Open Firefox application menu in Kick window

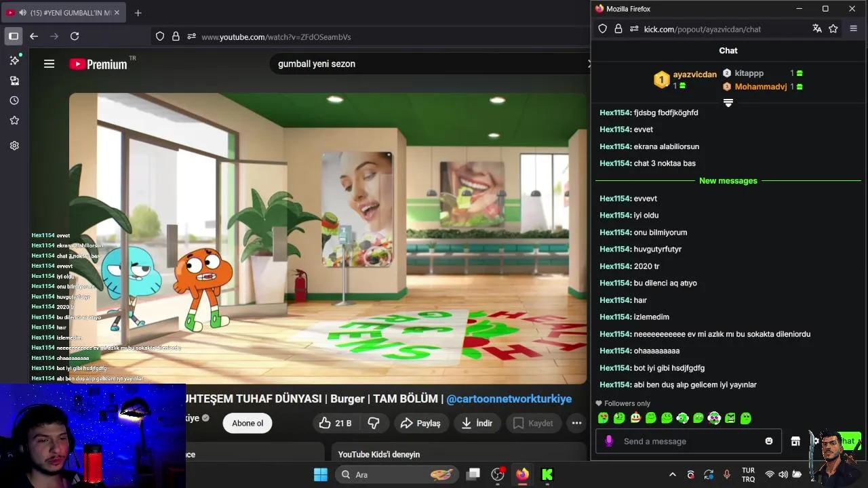853,28
